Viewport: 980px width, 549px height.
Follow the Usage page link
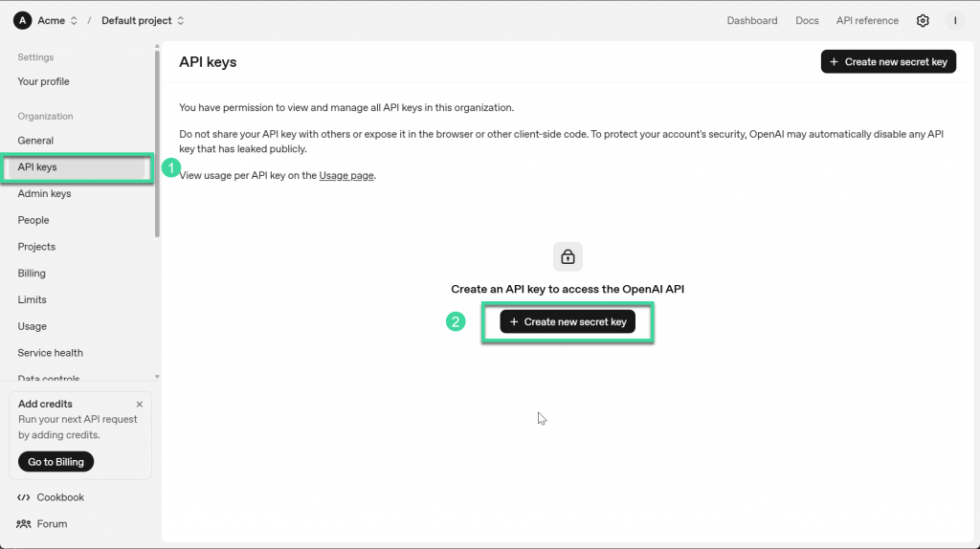345,176
